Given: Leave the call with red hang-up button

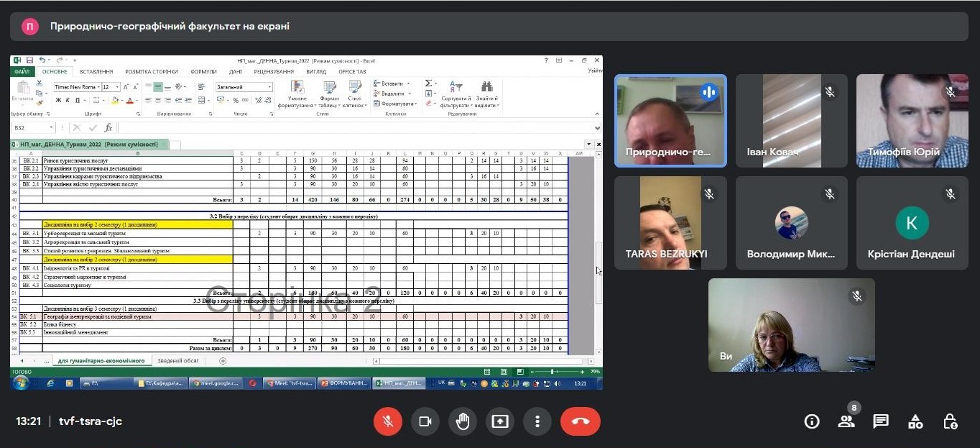Looking at the screenshot, I should coord(581,421).
